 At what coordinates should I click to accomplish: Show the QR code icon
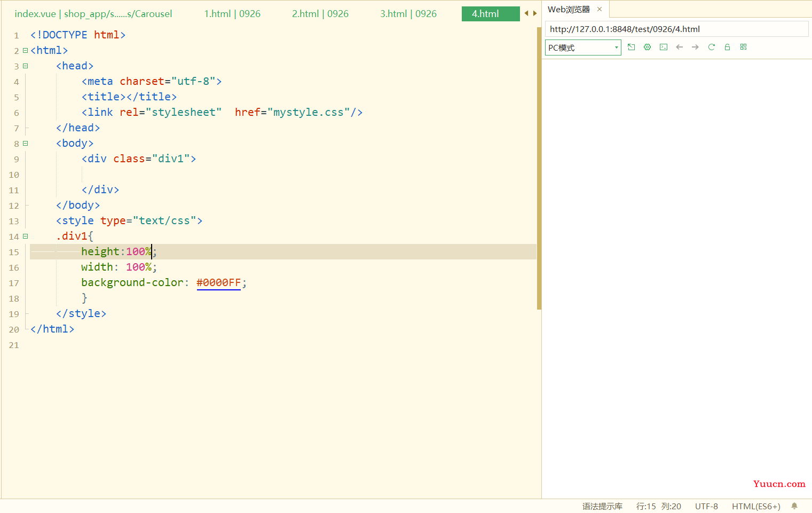(x=743, y=47)
